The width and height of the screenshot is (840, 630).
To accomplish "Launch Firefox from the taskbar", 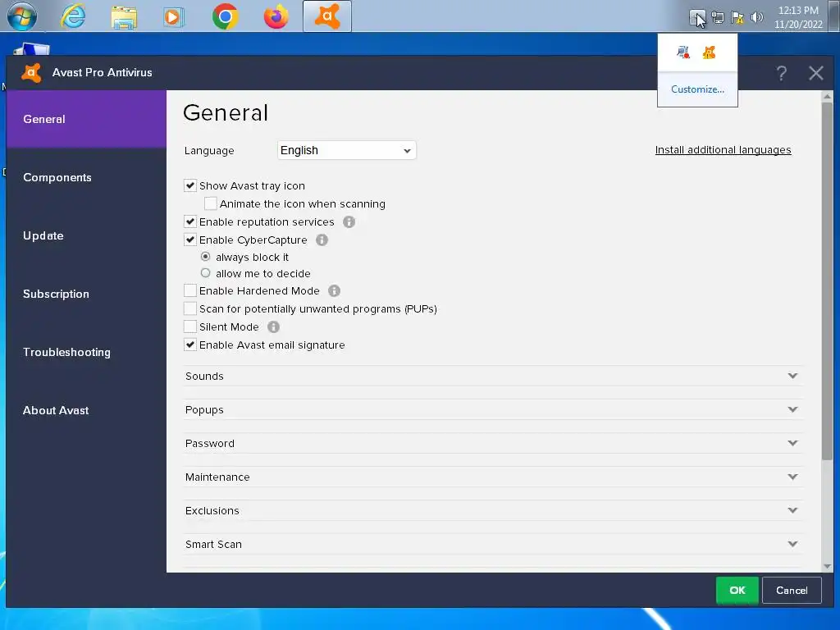I will pos(276,17).
